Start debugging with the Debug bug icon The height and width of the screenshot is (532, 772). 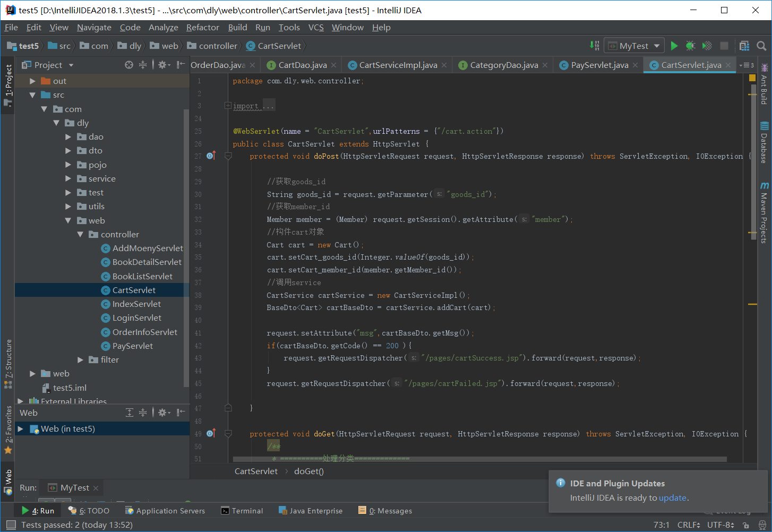(x=690, y=45)
